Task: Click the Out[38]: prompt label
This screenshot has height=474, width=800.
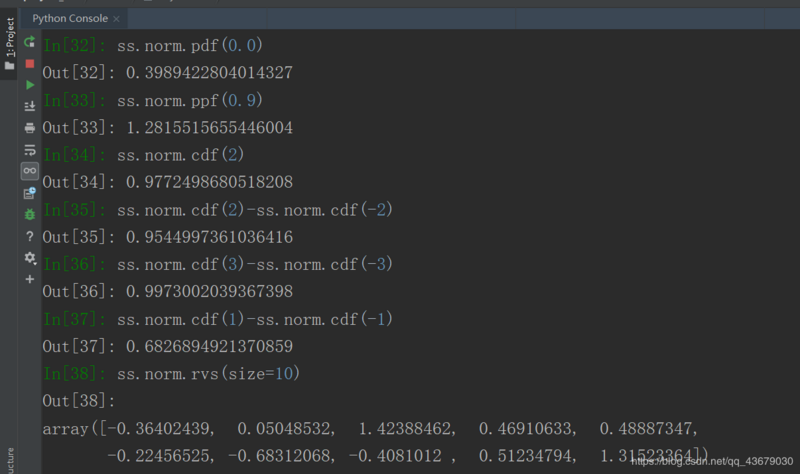Action: tap(79, 401)
